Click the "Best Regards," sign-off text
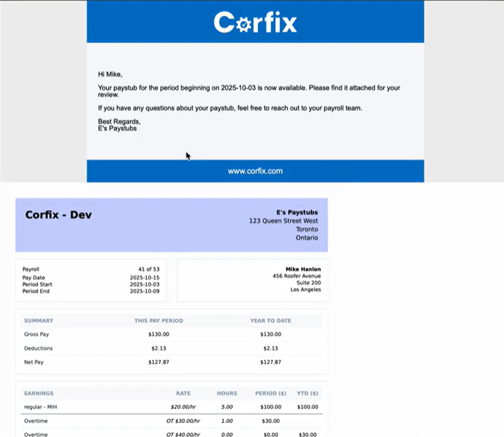The height and width of the screenshot is (437, 504). [119, 121]
